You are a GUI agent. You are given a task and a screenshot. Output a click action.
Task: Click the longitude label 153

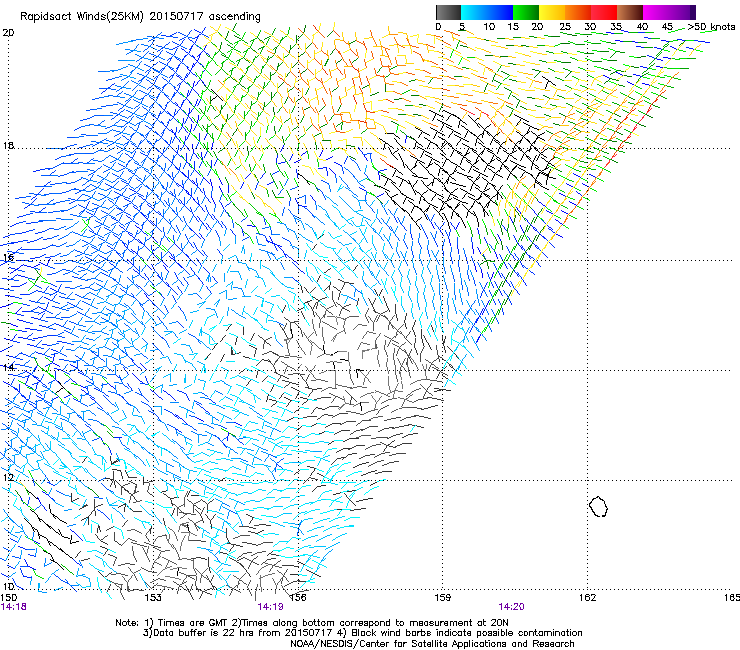click(153, 598)
